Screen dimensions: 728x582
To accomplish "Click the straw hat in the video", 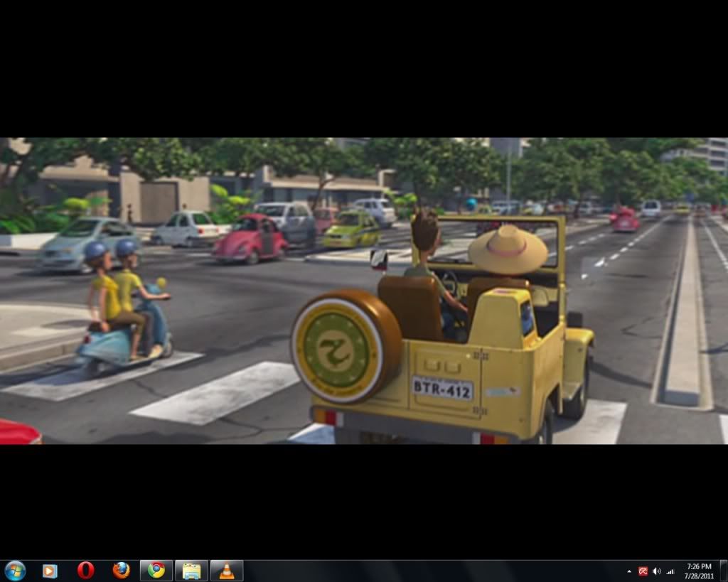I will click(508, 249).
